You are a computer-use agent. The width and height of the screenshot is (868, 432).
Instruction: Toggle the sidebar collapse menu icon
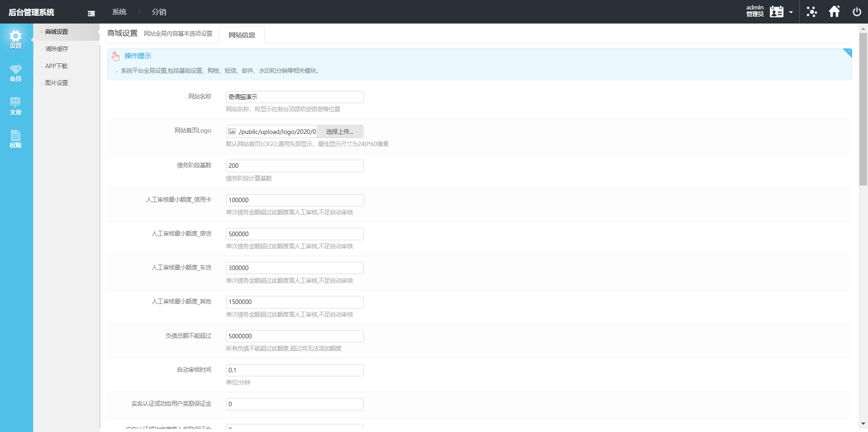click(91, 13)
